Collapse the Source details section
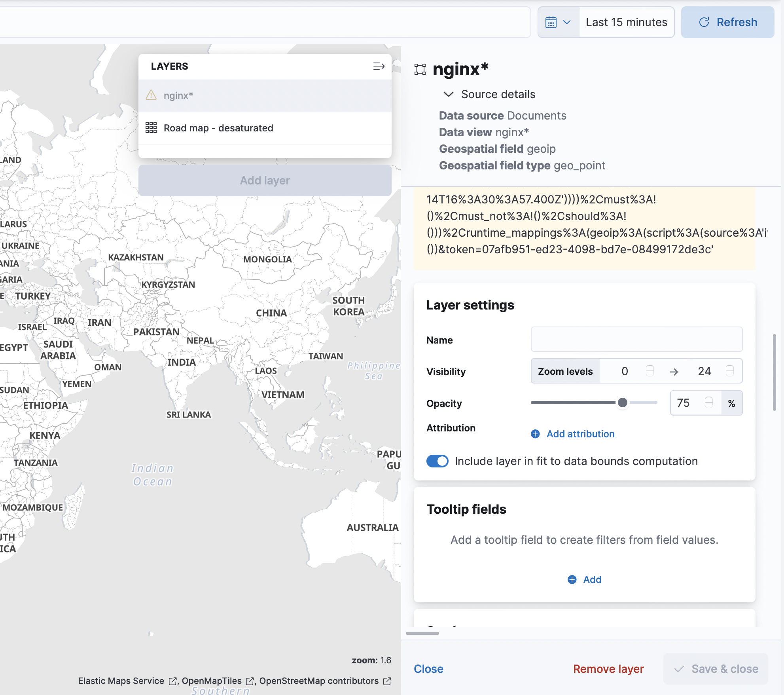 (x=448, y=94)
